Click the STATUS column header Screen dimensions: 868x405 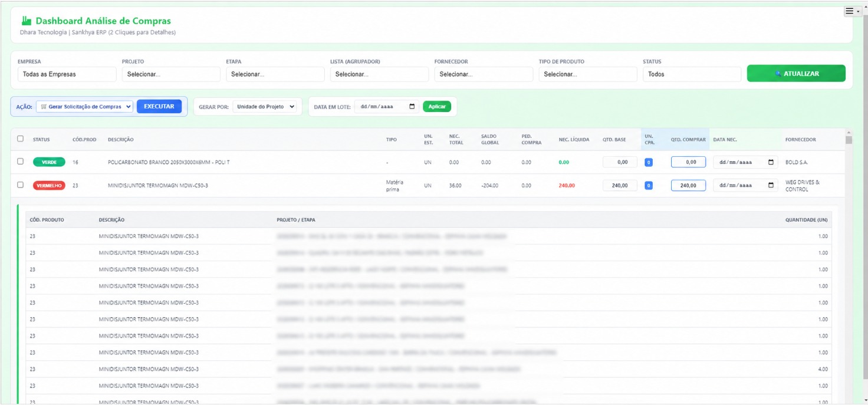pyautogui.click(x=41, y=140)
